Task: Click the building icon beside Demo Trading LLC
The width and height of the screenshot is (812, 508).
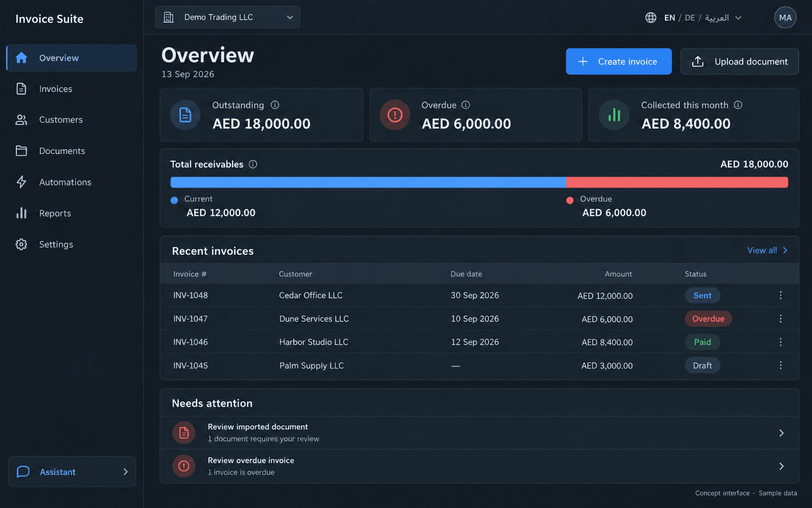Action: (168, 17)
